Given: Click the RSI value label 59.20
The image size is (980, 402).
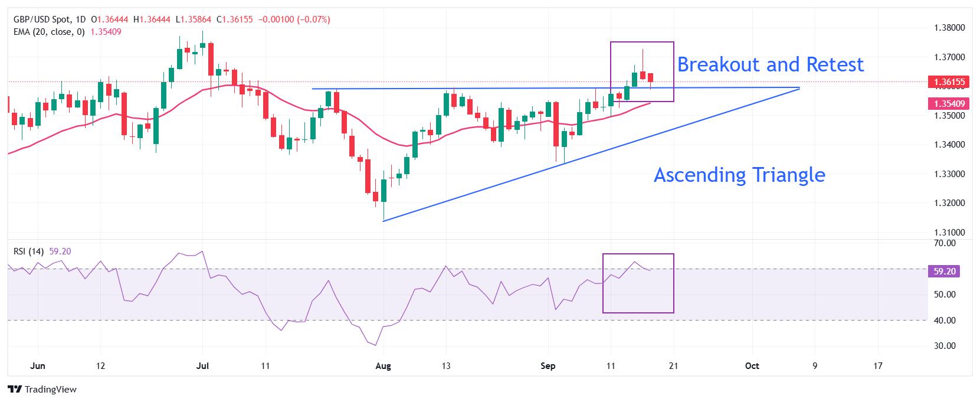Looking at the screenshot, I should [x=945, y=272].
